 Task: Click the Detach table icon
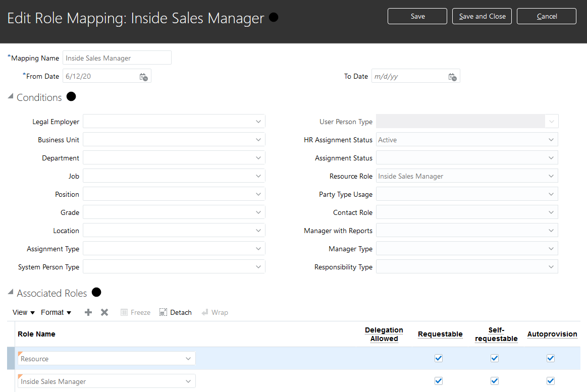click(x=163, y=312)
